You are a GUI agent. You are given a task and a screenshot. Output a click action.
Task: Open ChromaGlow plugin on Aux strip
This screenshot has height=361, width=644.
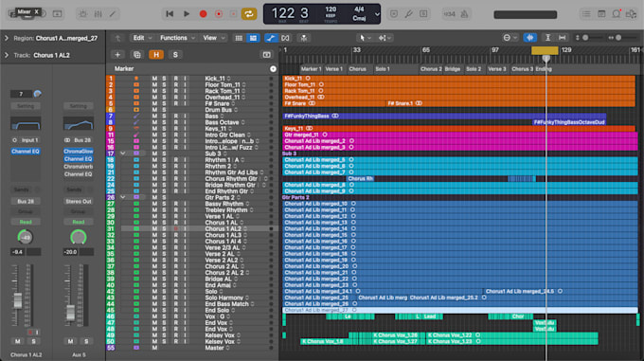[x=79, y=152]
